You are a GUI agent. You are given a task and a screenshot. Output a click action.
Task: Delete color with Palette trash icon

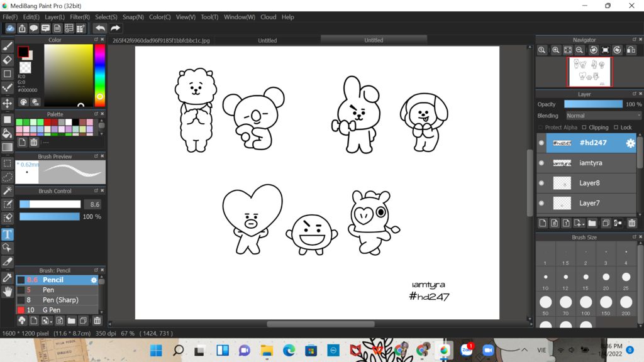[34, 142]
